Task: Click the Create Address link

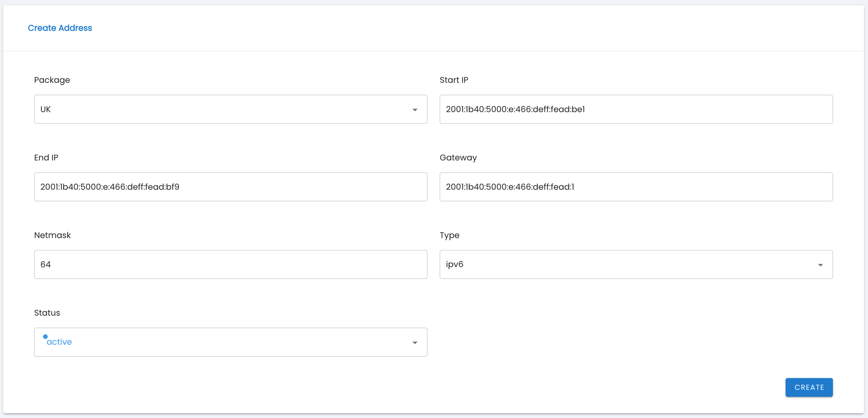Action: [60, 28]
